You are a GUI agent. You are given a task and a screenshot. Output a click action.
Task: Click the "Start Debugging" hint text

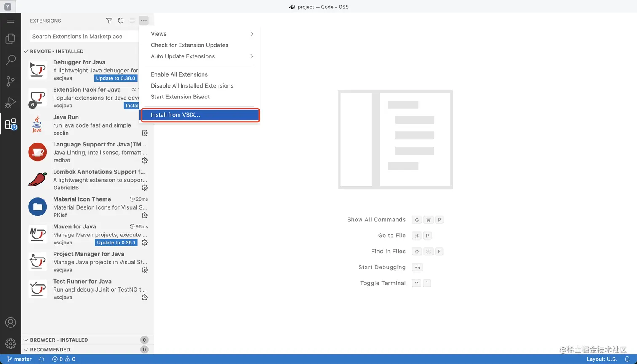(x=382, y=267)
